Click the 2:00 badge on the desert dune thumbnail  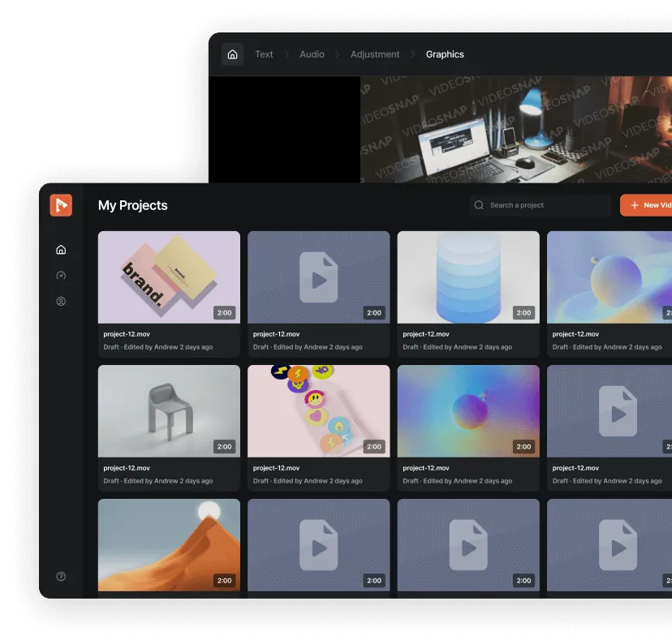coord(224,581)
